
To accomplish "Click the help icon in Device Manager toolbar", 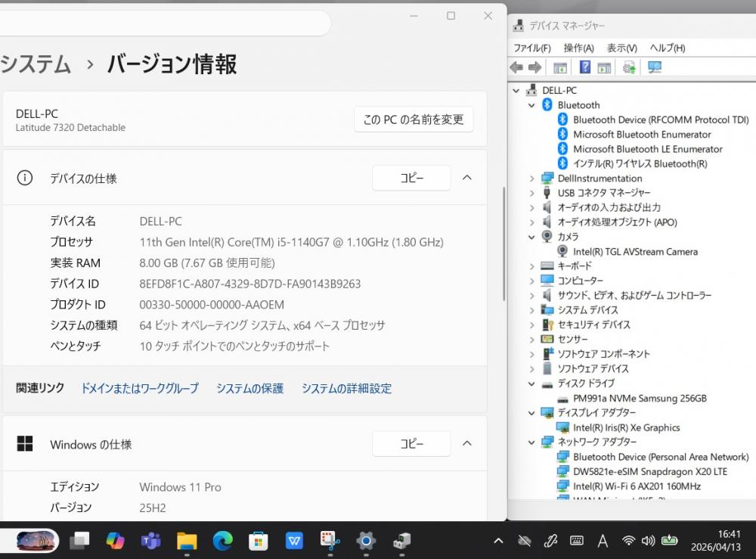I will (584, 67).
